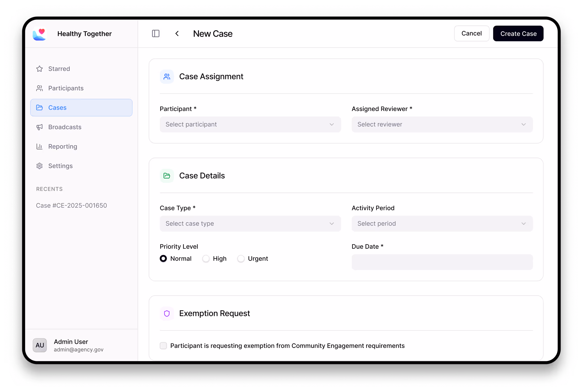
Task: Expand the Select case type dropdown
Action: 250,223
